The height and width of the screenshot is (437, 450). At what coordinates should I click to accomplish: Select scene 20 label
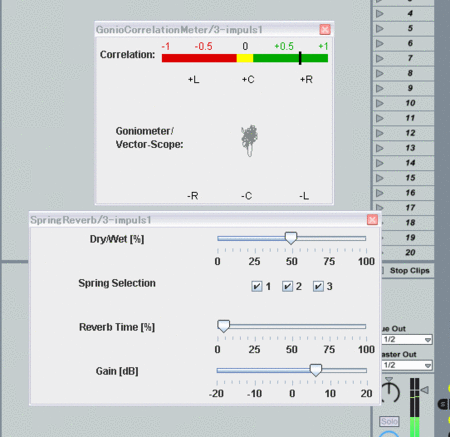410,253
